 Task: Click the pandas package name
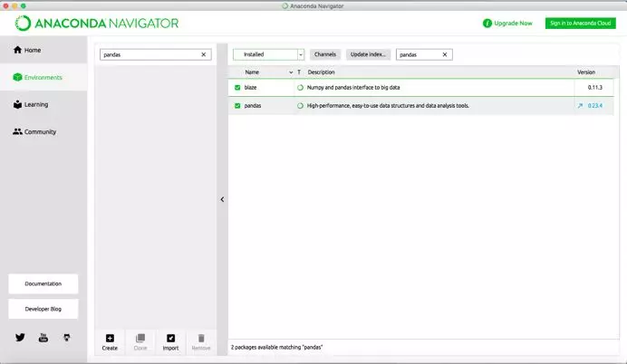point(253,105)
